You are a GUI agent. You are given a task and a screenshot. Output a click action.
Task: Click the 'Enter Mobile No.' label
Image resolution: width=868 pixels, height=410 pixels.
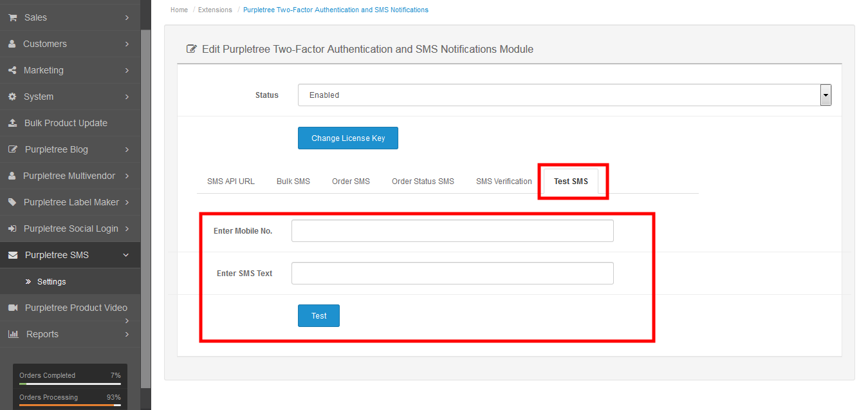[x=243, y=231]
